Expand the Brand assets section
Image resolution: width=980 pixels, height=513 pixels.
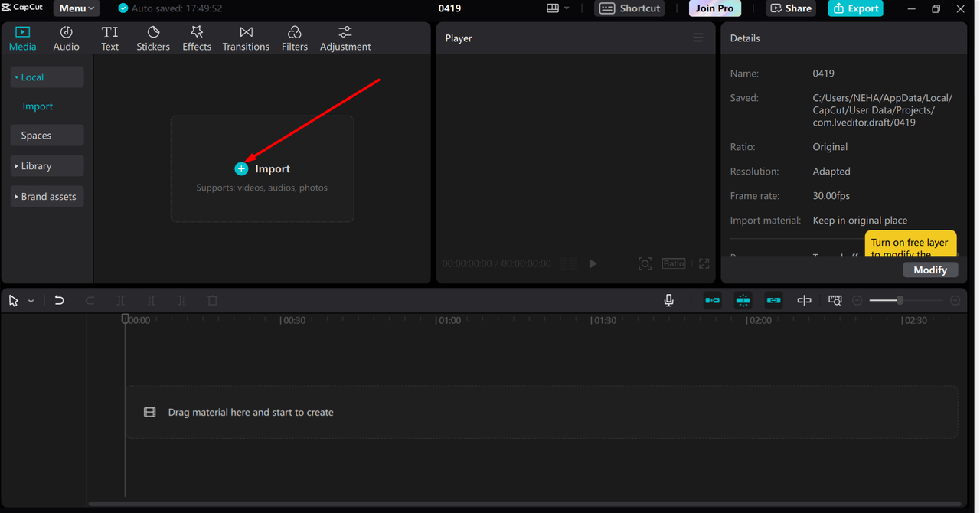tap(47, 197)
